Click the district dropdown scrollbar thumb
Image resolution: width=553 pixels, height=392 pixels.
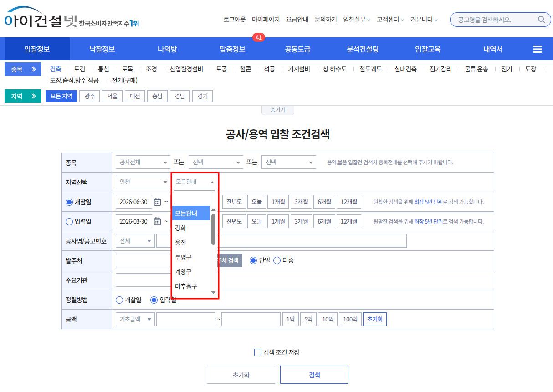pos(213,229)
